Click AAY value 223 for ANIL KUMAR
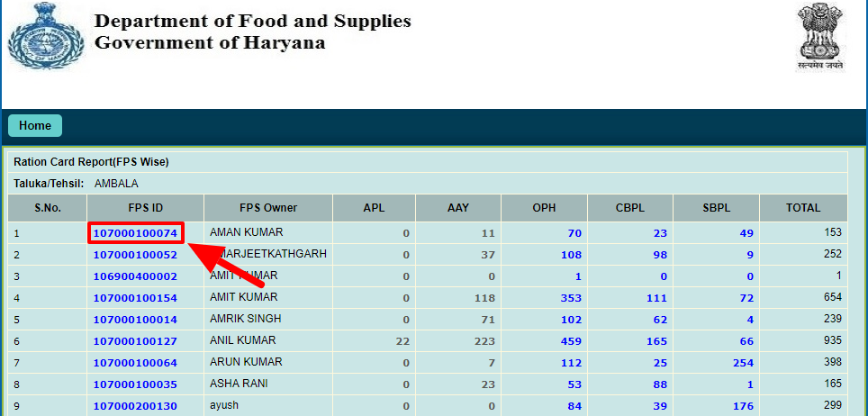 click(x=485, y=342)
